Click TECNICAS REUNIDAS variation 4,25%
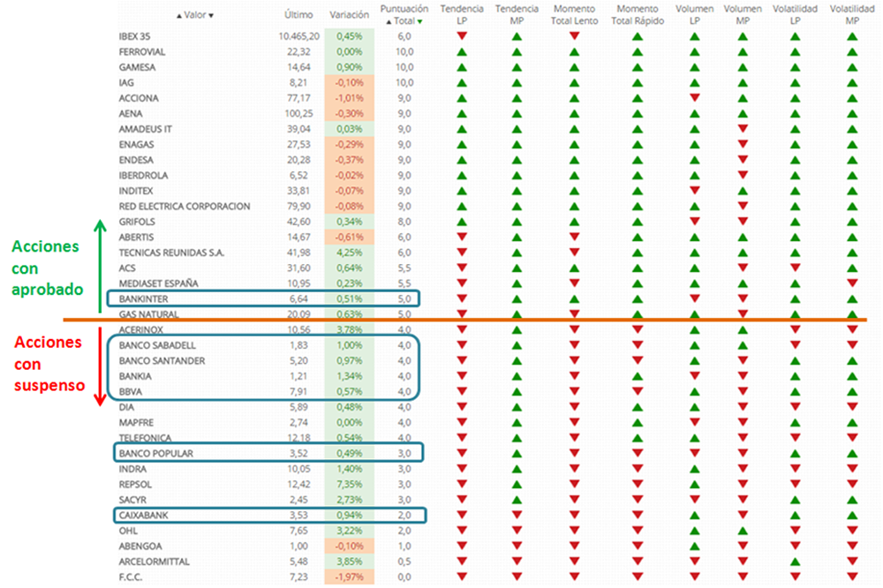The width and height of the screenshot is (883, 588). [349, 253]
